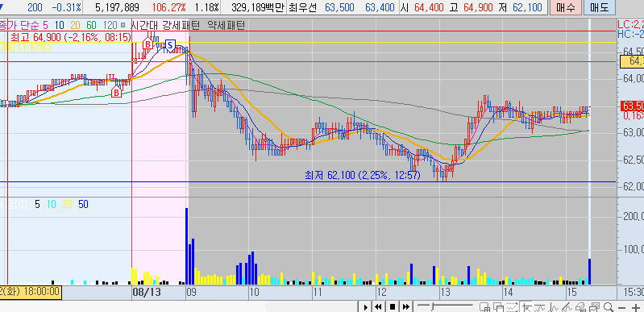Click the 강세패턴 bullish pattern label
644x312 pixels.
[182, 26]
